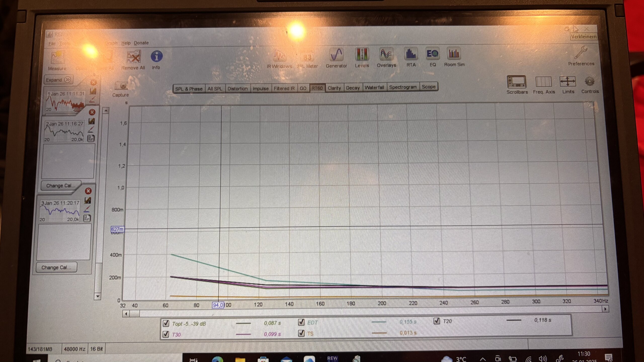Open the EQ window

432,54
